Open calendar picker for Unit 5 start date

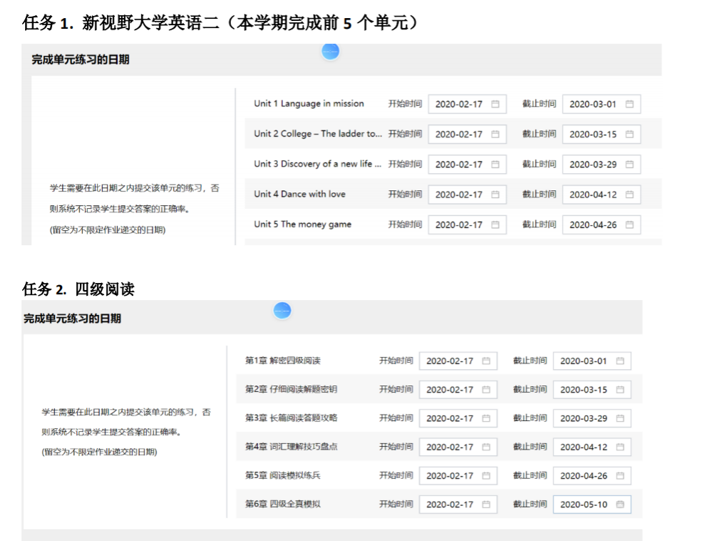pos(496,225)
